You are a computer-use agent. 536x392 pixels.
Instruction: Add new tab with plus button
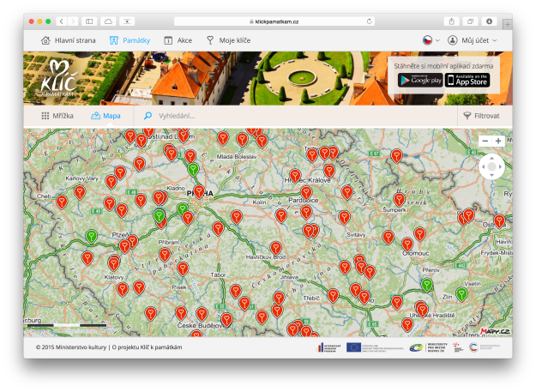[508, 25]
